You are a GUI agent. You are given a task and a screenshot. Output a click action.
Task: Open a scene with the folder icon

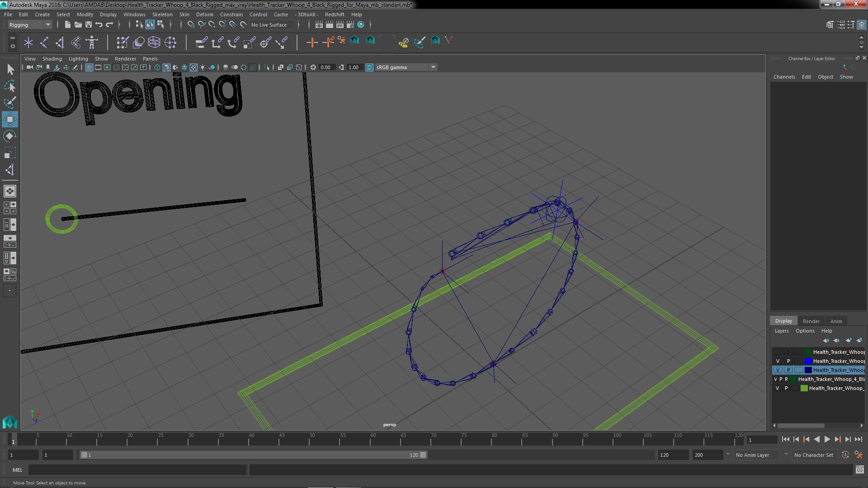78,25
